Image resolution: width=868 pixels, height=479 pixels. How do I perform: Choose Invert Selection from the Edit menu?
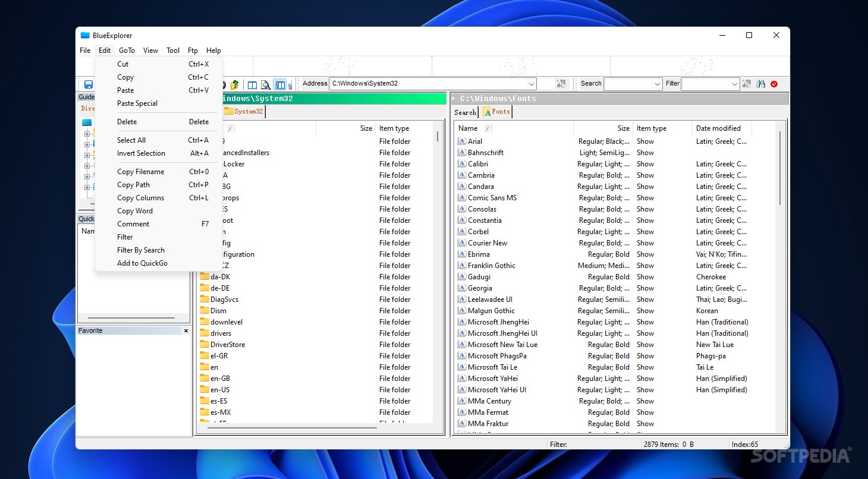pos(159,153)
